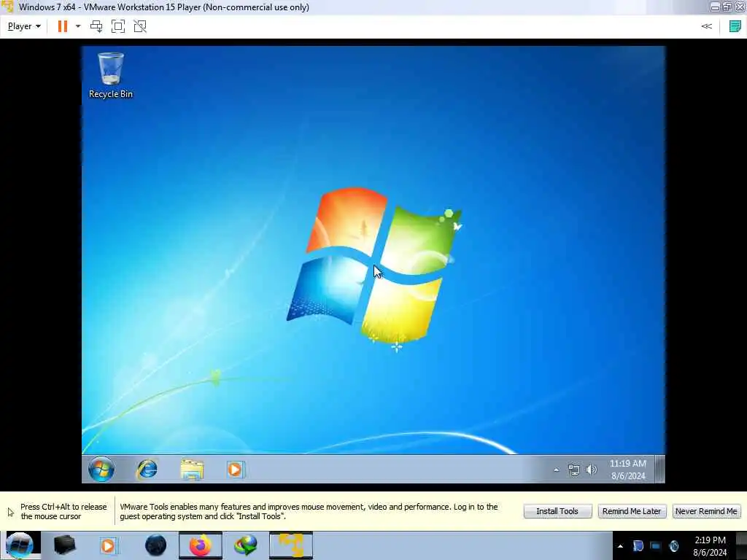
Task: Open the dark round app in host taskbar
Action: click(156, 545)
